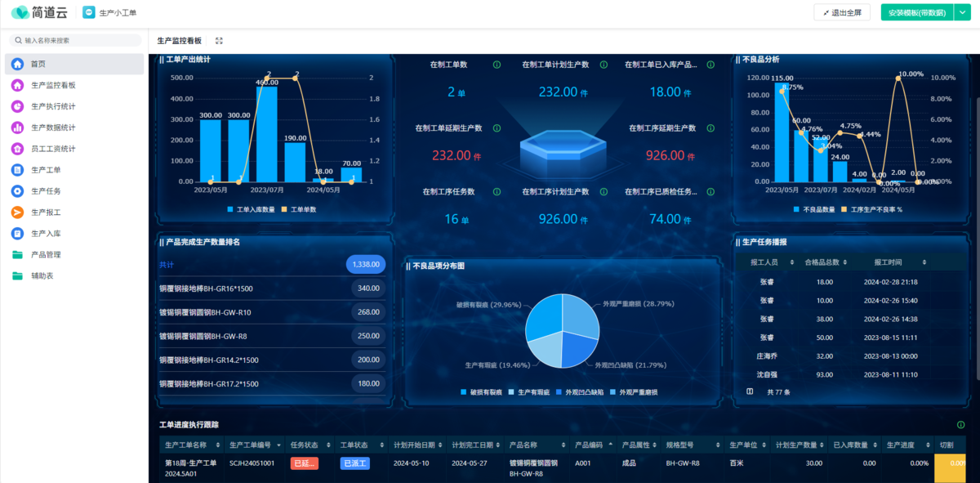Image resolution: width=980 pixels, height=483 pixels.
Task: Click the 1,338.00 total badge
Action: pyautogui.click(x=366, y=264)
